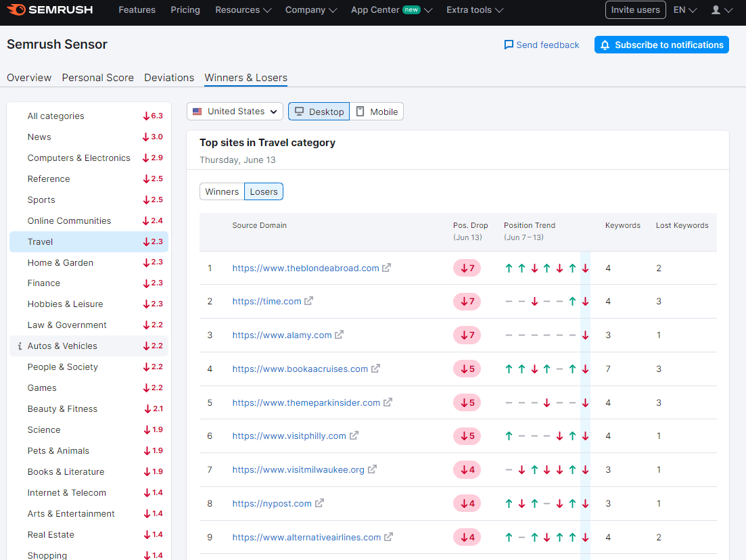Click external link icon next to time.com

[308, 301]
